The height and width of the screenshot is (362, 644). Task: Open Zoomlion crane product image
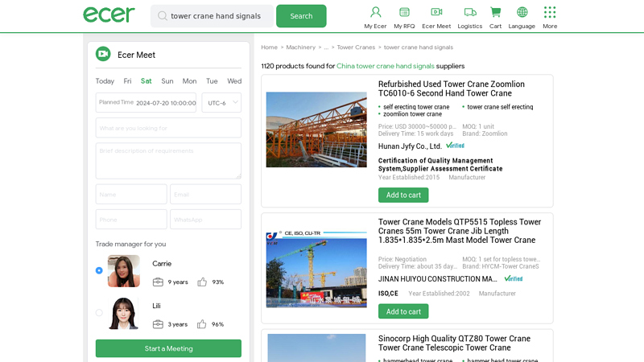(x=316, y=130)
